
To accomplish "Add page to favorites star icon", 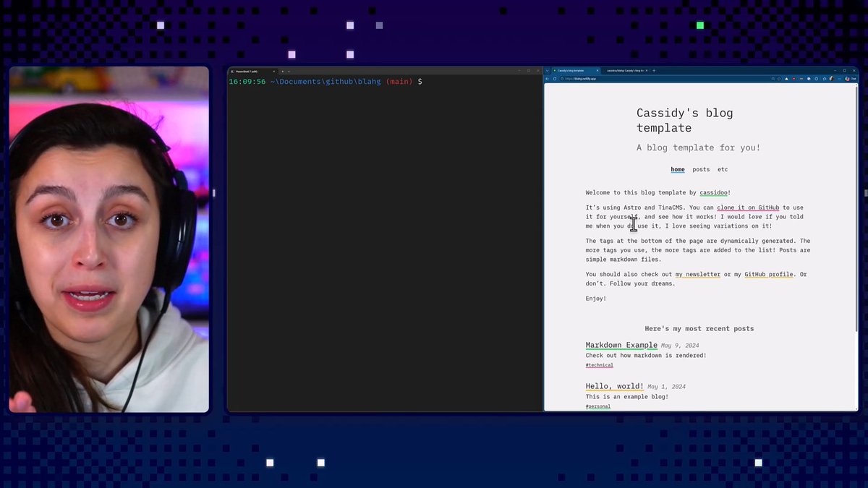I will click(x=779, y=78).
